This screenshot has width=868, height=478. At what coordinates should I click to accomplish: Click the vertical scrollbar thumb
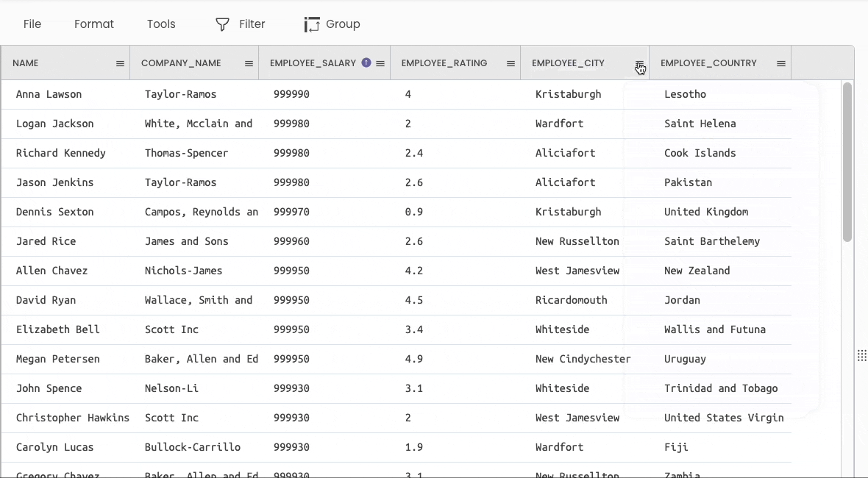[x=847, y=162]
